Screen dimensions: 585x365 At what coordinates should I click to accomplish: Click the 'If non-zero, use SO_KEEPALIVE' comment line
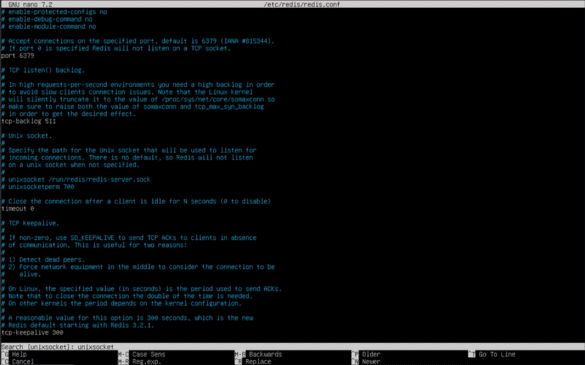point(129,238)
